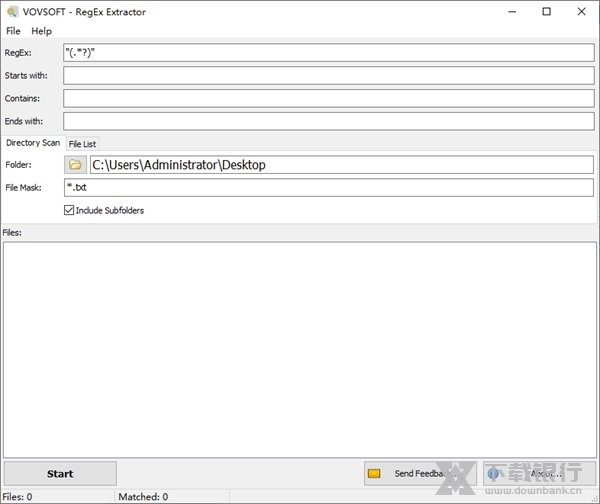
Task: Click the RegEx Extractor app icon in title bar
Action: 12,12
